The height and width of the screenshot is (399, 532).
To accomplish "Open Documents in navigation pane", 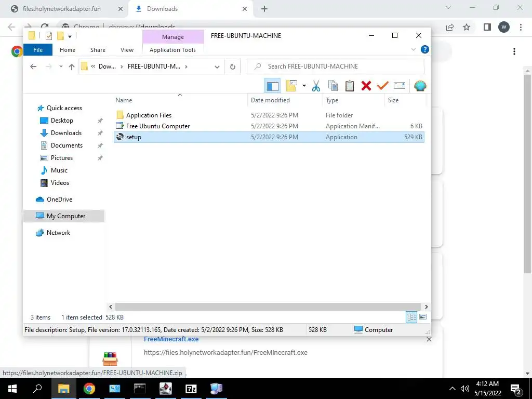I will pyautogui.click(x=66, y=145).
